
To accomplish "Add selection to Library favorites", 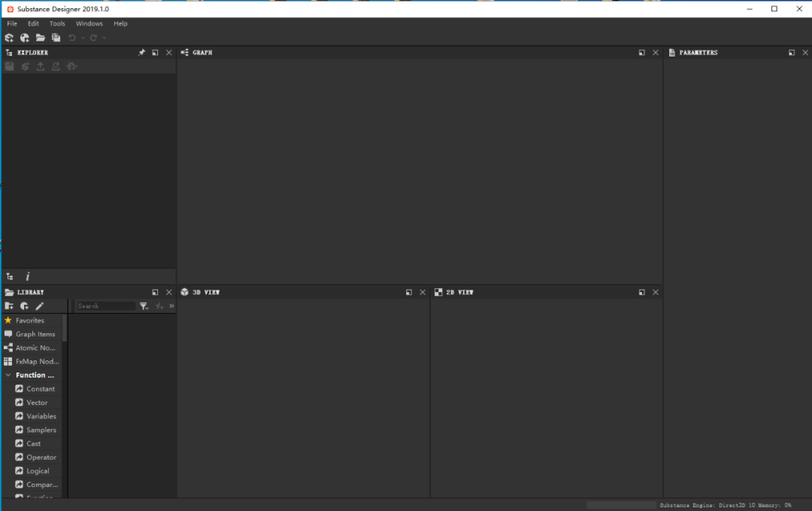I will (159, 306).
